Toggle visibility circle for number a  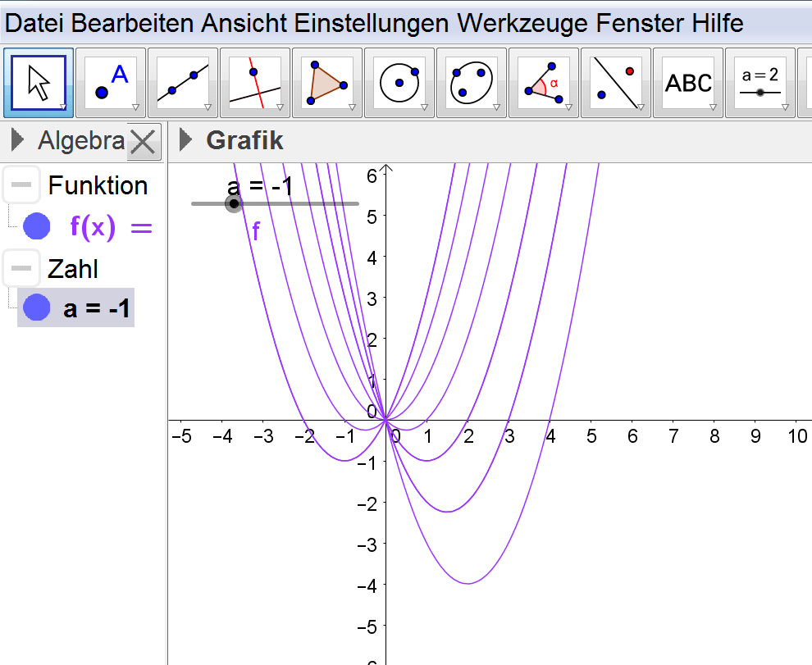(x=37, y=308)
